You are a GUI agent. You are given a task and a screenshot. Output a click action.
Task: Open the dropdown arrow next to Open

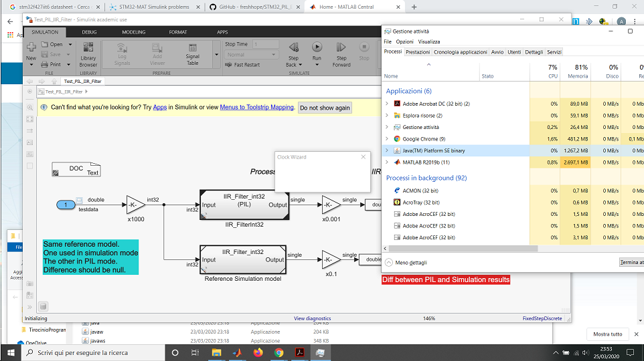pyautogui.click(x=70, y=44)
